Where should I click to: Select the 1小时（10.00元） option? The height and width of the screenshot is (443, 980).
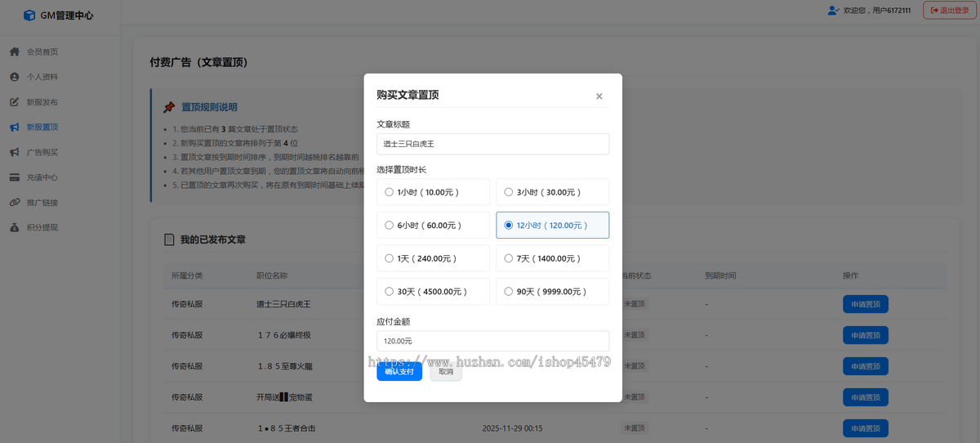[433, 192]
